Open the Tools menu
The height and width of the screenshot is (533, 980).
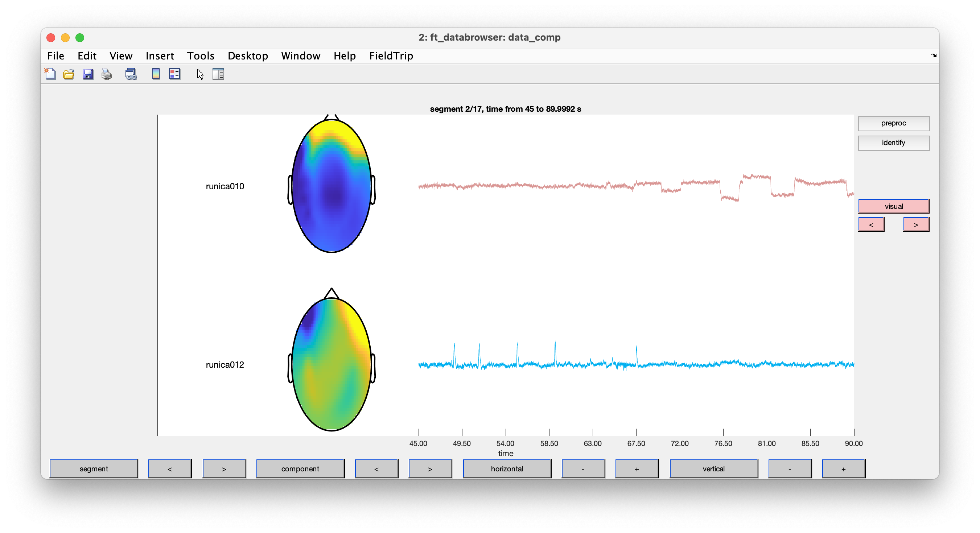pos(201,56)
